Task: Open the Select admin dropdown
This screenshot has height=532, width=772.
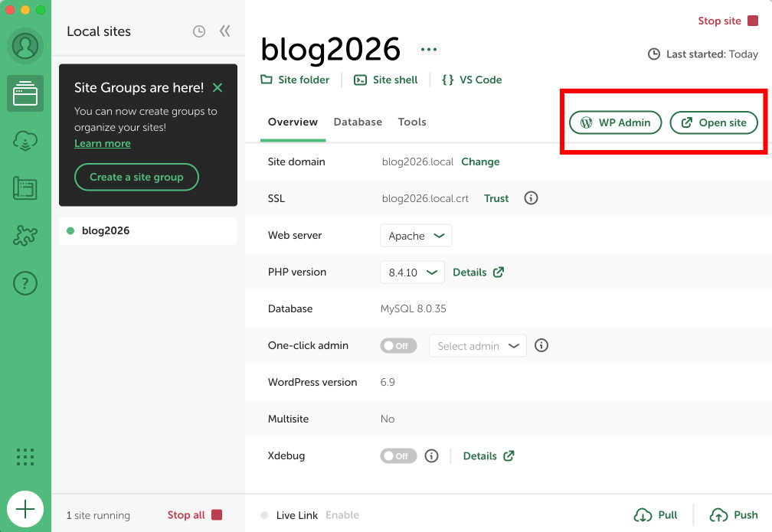Action: coord(478,346)
